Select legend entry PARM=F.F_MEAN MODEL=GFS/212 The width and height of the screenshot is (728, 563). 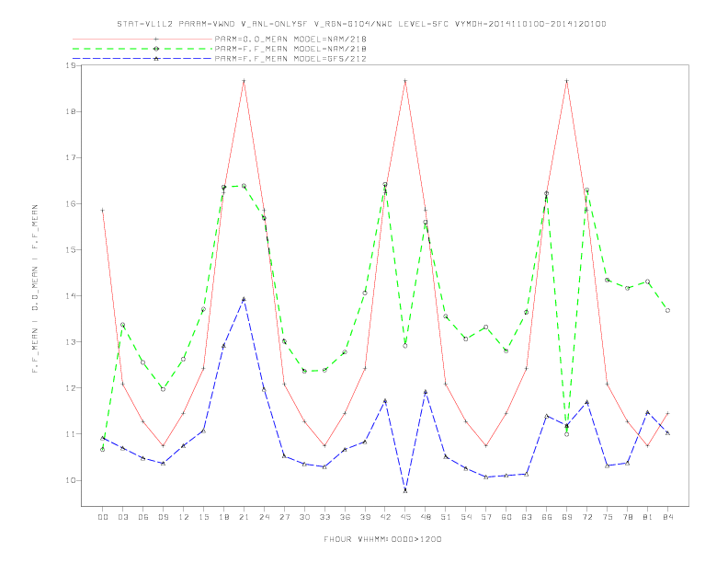pos(290,59)
